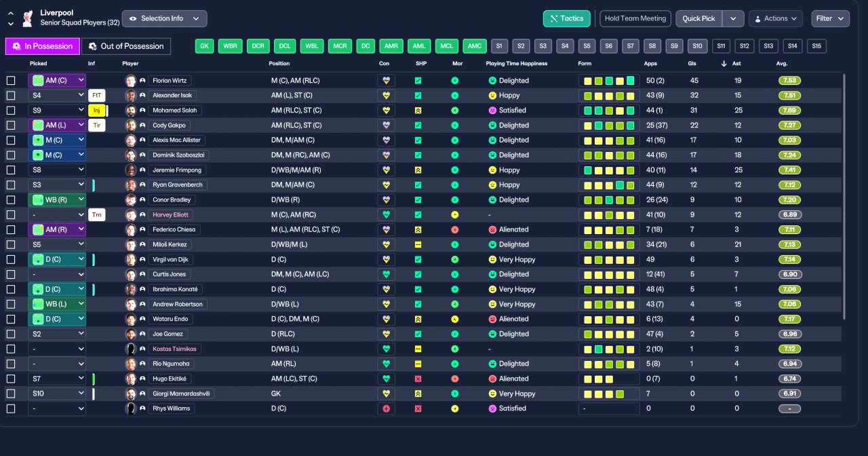Open Wataru Endo's D (C) picked dropdown
The image size is (868, 456).
click(x=57, y=319)
